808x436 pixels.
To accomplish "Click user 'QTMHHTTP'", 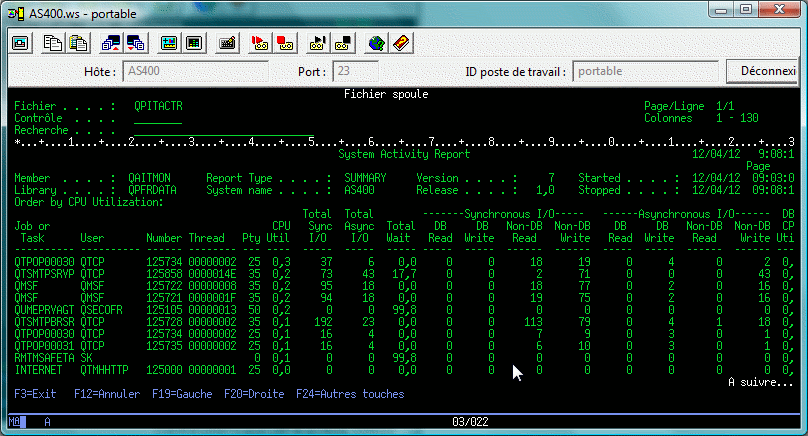I will click(x=104, y=370).
